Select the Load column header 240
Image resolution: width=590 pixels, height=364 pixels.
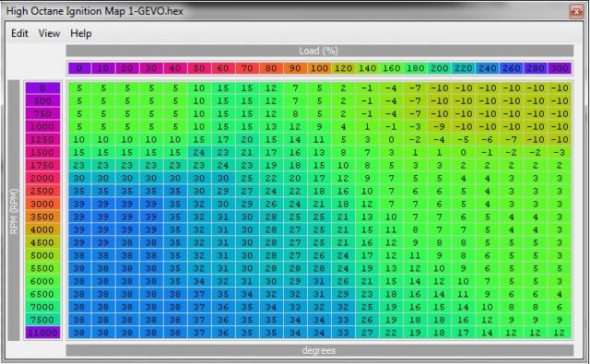(488, 68)
